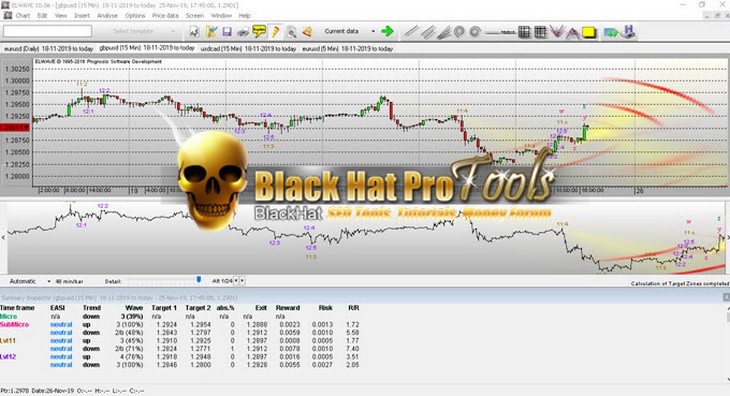Open the Price data menu

(165, 15)
